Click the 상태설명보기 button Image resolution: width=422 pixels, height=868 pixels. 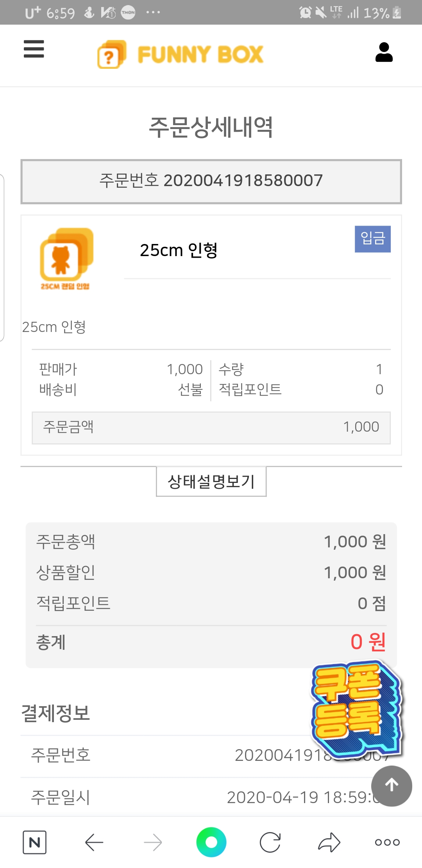point(211,481)
